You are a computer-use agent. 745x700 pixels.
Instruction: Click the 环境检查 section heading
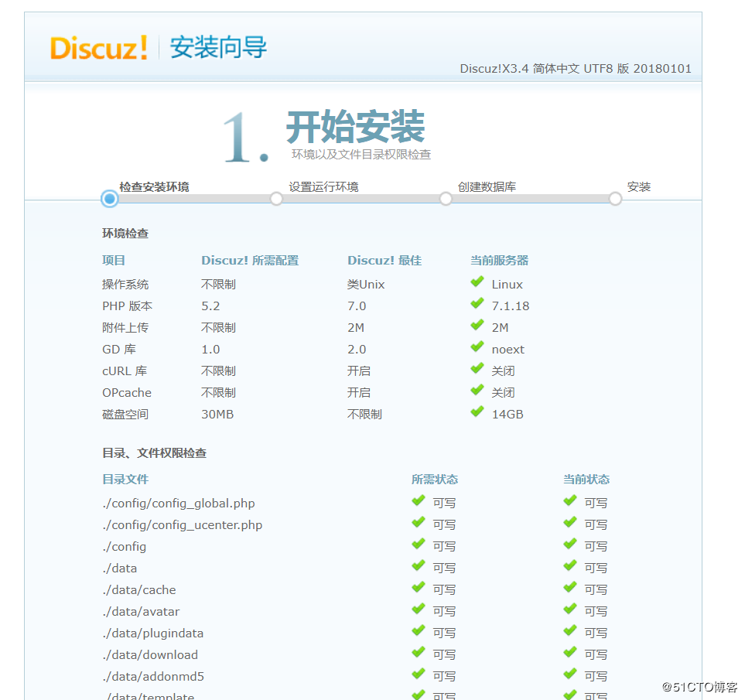point(125,233)
